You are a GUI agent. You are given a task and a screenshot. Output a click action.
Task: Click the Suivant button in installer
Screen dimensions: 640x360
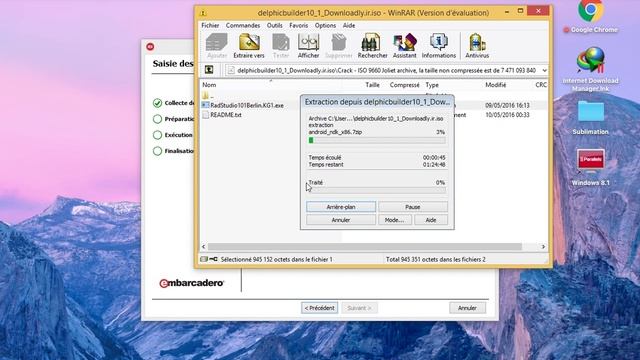pos(359,308)
